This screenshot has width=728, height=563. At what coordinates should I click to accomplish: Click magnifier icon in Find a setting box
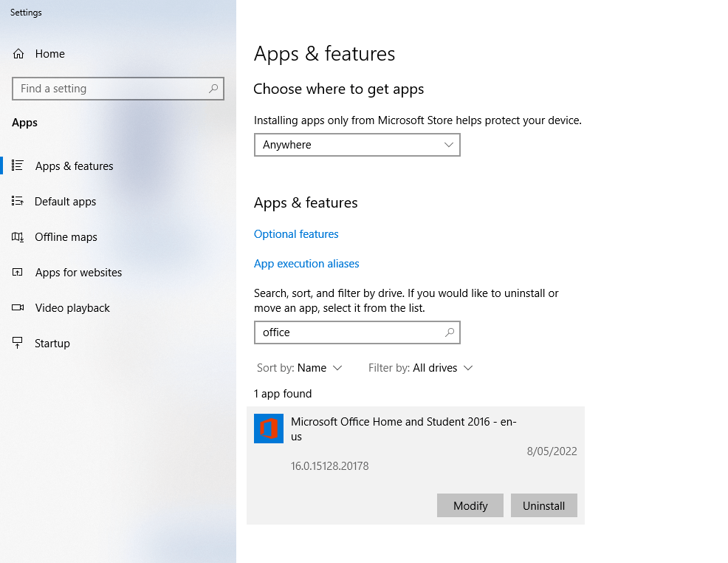[x=213, y=88]
